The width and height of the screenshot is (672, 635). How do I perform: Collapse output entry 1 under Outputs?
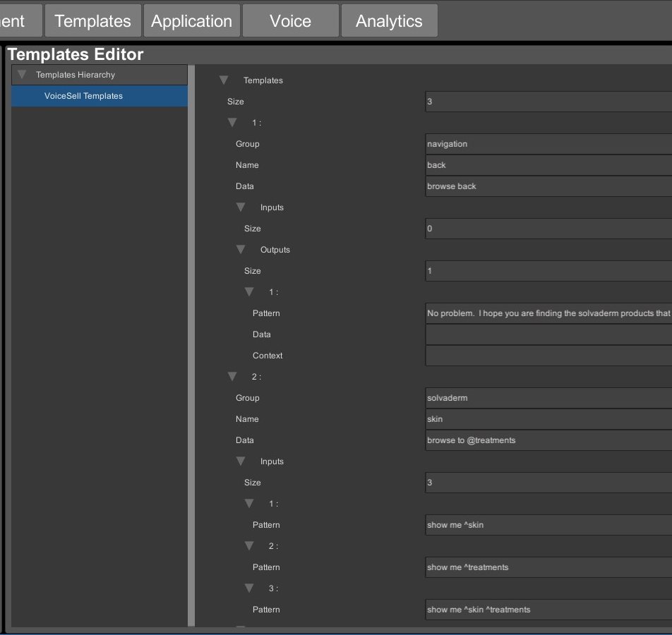[x=249, y=292]
